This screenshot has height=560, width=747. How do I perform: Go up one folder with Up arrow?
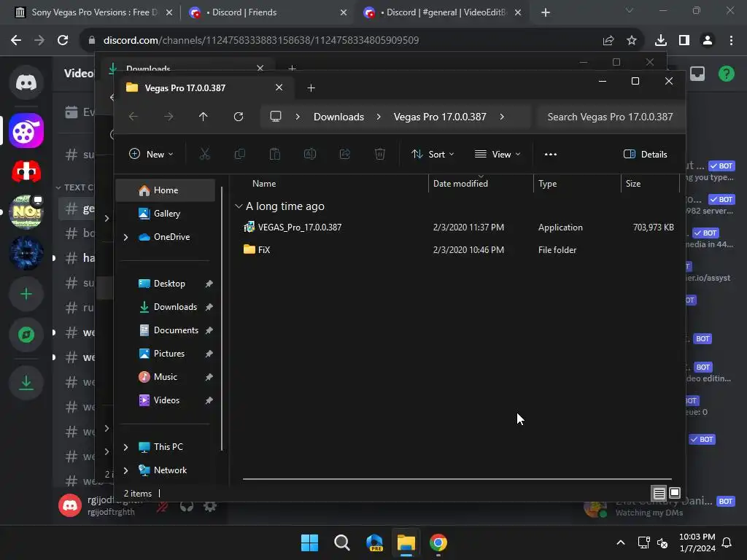click(204, 116)
